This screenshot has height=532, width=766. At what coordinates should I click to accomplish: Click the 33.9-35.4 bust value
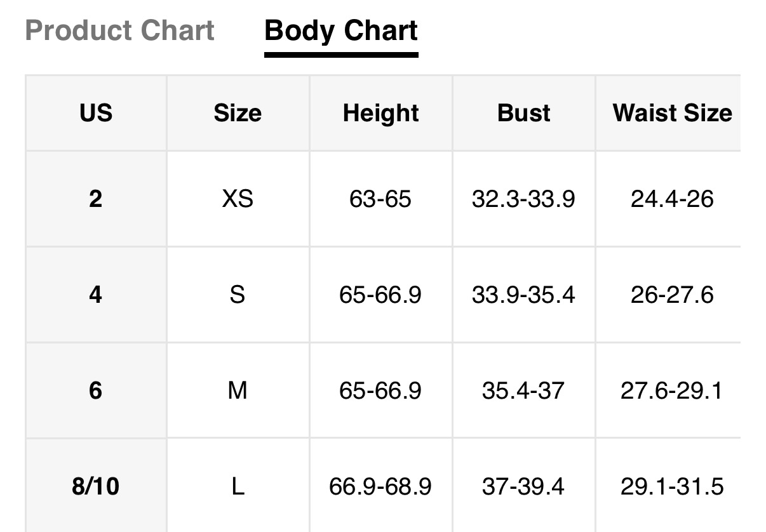pos(523,295)
